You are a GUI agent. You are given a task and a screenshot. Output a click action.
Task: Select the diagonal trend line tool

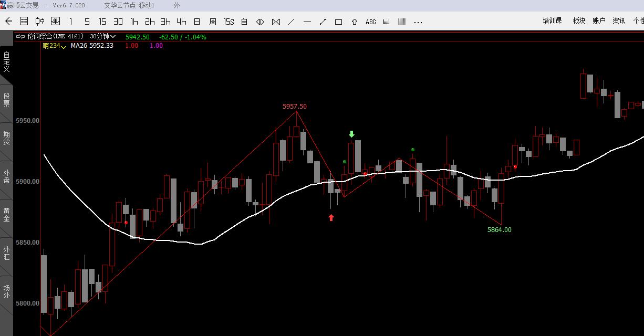pyautogui.click(x=292, y=22)
